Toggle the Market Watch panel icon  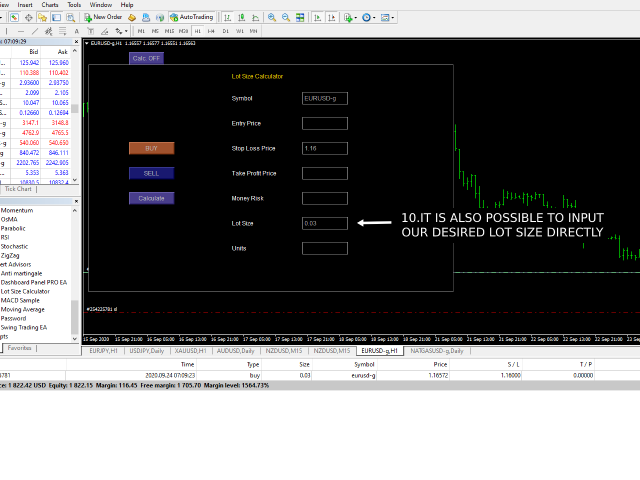click(x=14, y=17)
